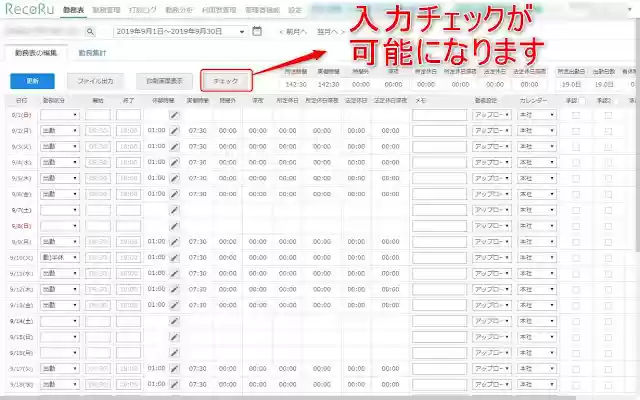Check 承認2 box for 9/12 row
This screenshot has width=640, height=400.
(608, 290)
